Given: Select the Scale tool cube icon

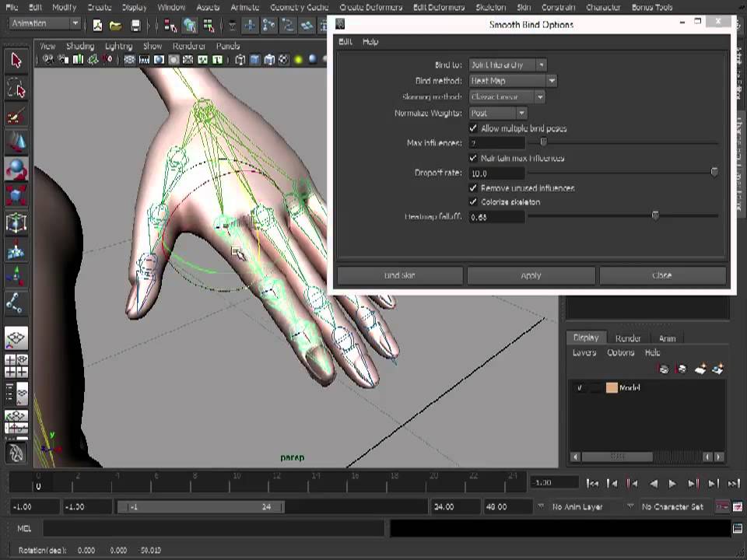Looking at the screenshot, I should (16, 195).
